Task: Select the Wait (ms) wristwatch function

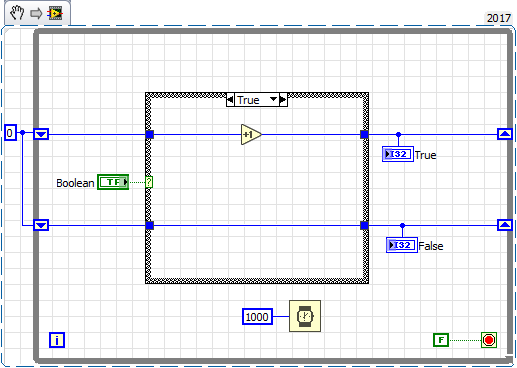Action: click(x=305, y=316)
